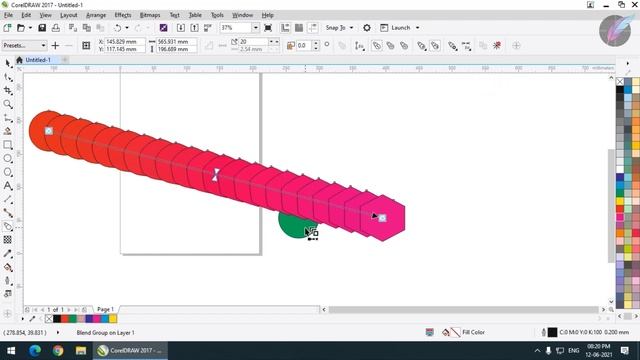Open the Layout menu

tap(69, 15)
